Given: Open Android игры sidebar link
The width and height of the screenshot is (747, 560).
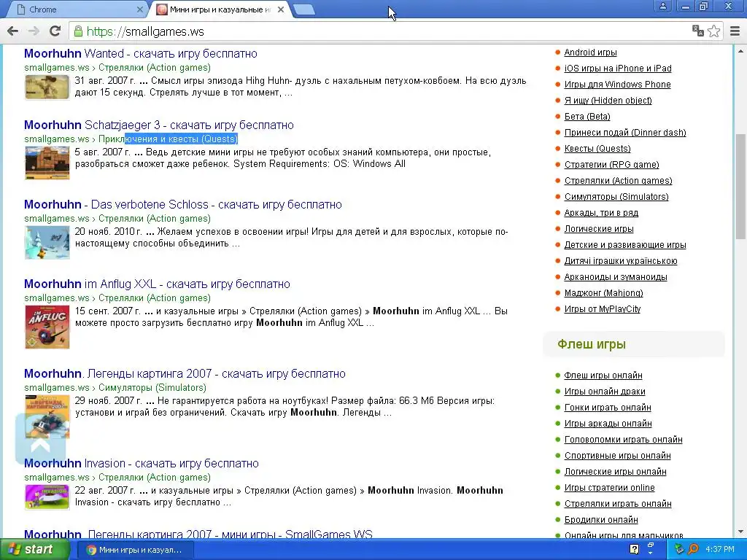Looking at the screenshot, I should (x=590, y=52).
